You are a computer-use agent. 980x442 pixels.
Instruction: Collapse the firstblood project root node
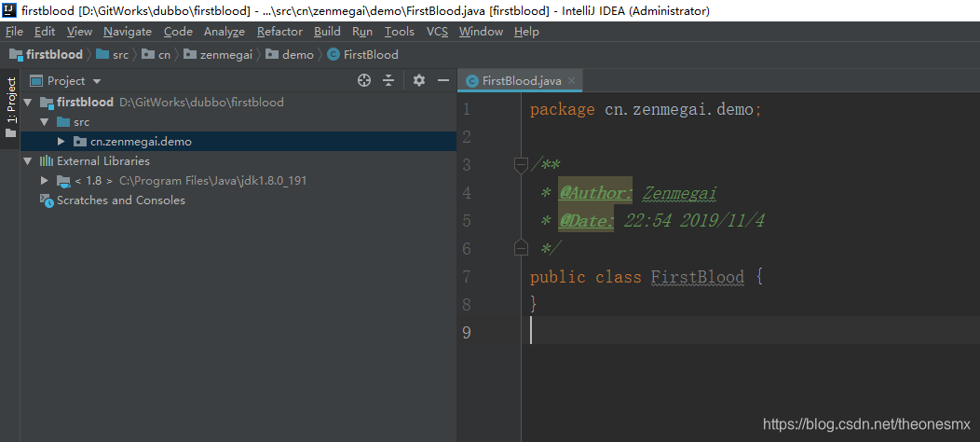tap(28, 102)
